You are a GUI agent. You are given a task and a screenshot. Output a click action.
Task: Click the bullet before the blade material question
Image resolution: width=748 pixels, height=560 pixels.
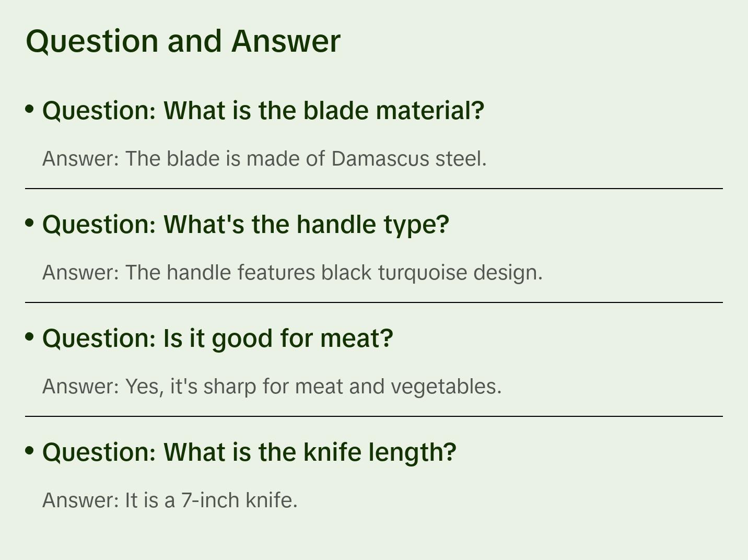pos(30,109)
